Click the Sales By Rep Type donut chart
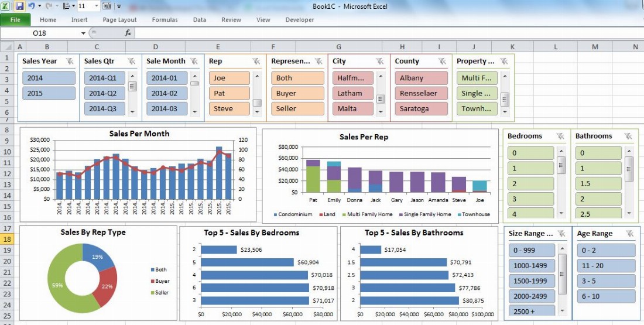This screenshot has height=325, width=644. coord(82,278)
